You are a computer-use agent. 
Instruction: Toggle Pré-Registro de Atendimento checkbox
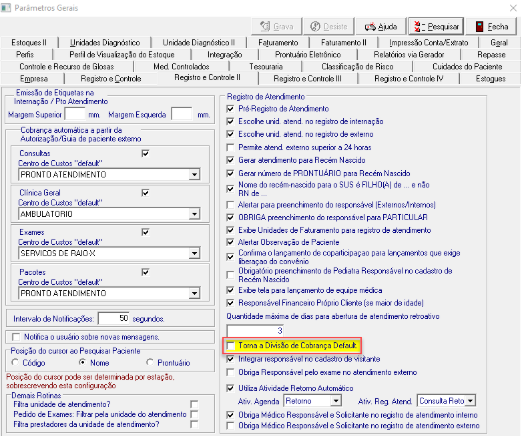point(230,109)
